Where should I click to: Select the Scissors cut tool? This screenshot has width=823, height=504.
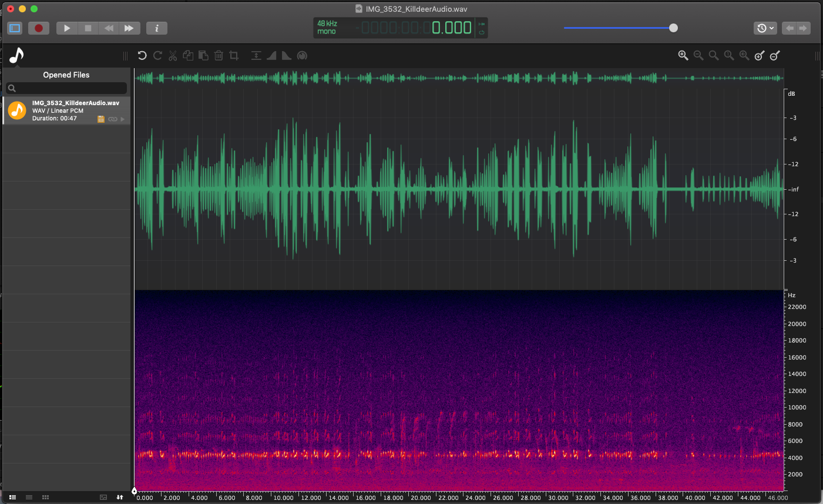coord(173,55)
